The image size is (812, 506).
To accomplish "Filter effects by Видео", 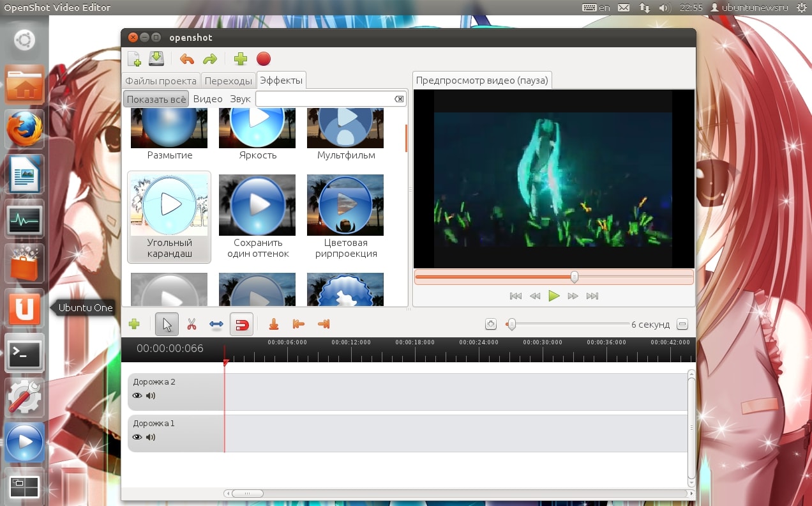I will click(x=207, y=99).
